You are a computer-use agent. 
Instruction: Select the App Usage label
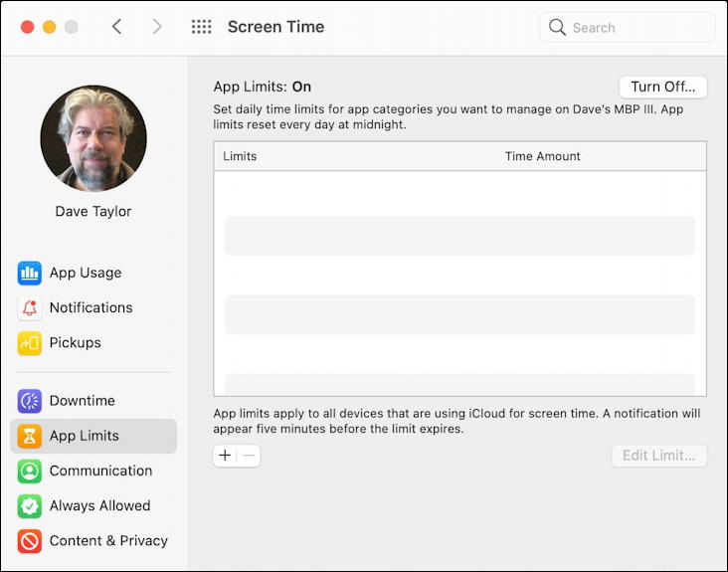pyautogui.click(x=86, y=273)
